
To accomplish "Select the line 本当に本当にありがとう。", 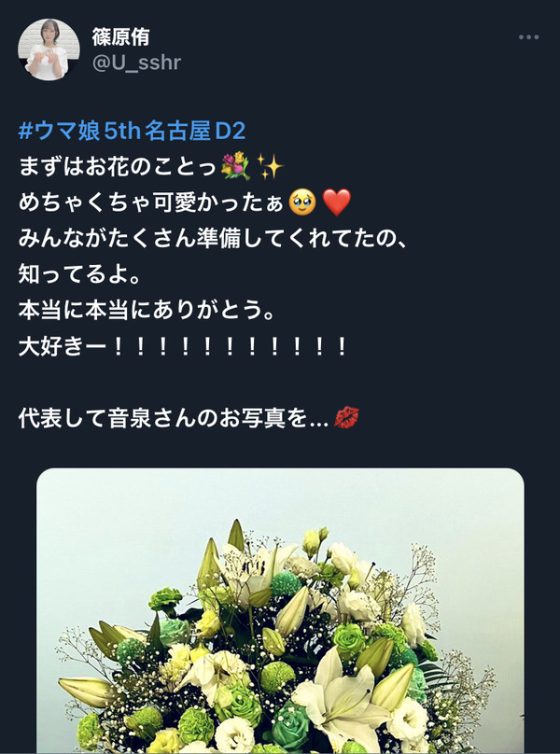I will [x=147, y=310].
